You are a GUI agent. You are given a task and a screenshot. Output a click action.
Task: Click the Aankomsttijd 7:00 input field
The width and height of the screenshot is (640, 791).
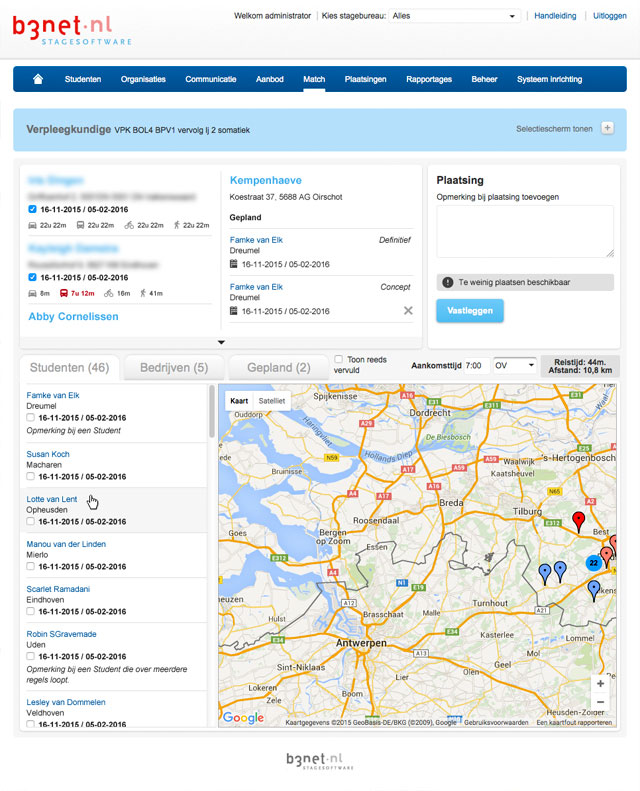coord(477,365)
